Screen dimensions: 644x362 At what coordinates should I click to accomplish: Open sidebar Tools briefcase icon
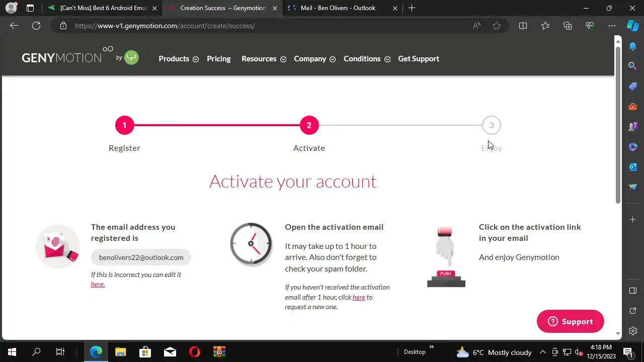click(x=633, y=107)
